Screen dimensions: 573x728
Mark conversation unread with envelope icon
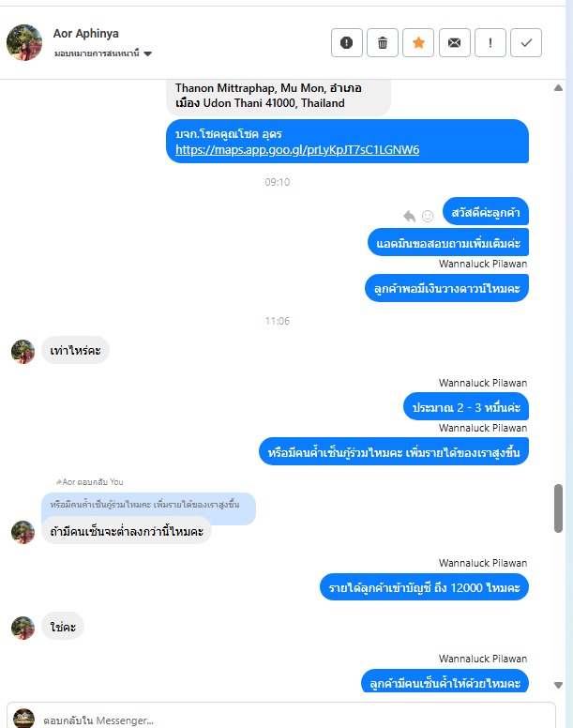[454, 43]
